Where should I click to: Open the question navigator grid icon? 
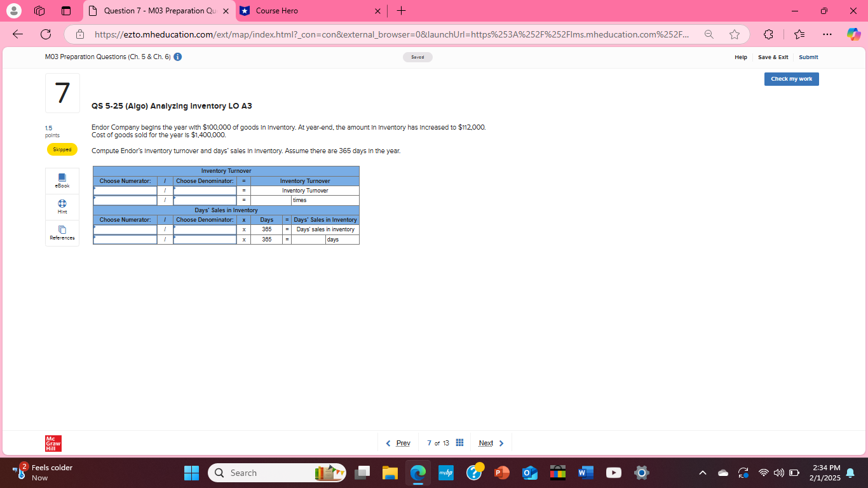(x=459, y=442)
